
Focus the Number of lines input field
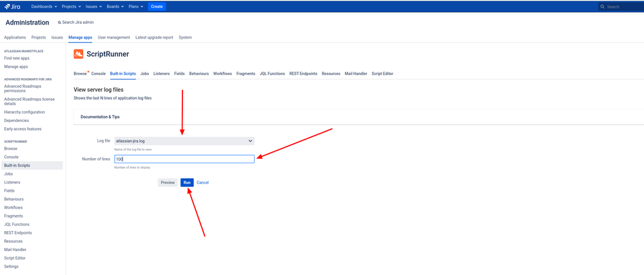(184, 159)
